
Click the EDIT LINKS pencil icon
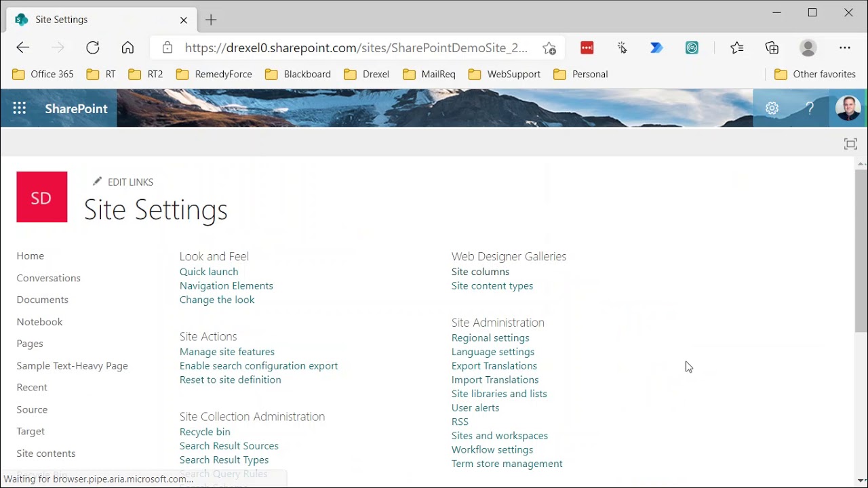coord(97,182)
